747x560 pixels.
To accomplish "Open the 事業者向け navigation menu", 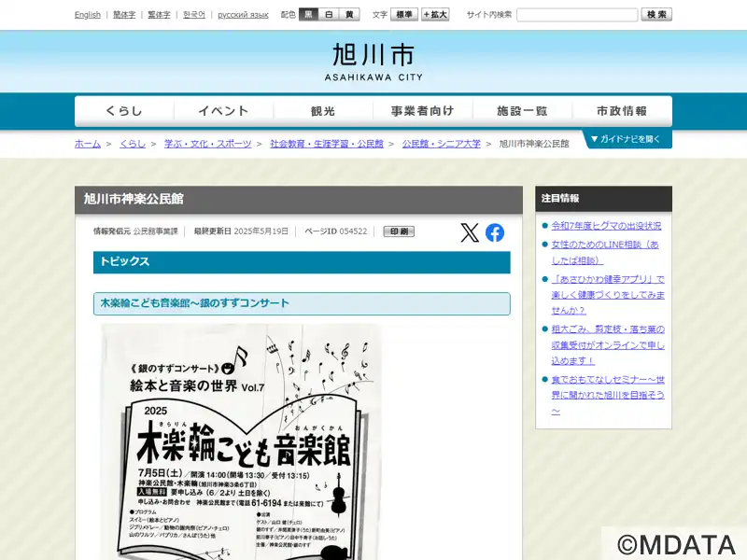I will [x=423, y=111].
